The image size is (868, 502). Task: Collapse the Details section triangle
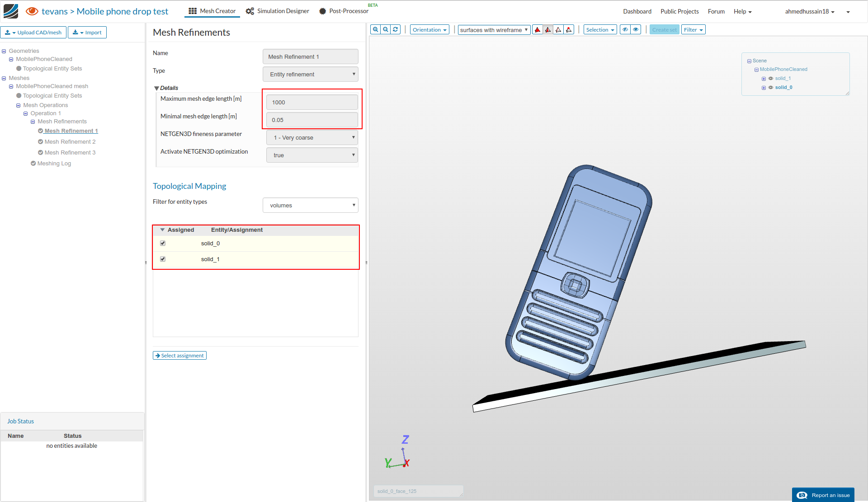click(156, 88)
